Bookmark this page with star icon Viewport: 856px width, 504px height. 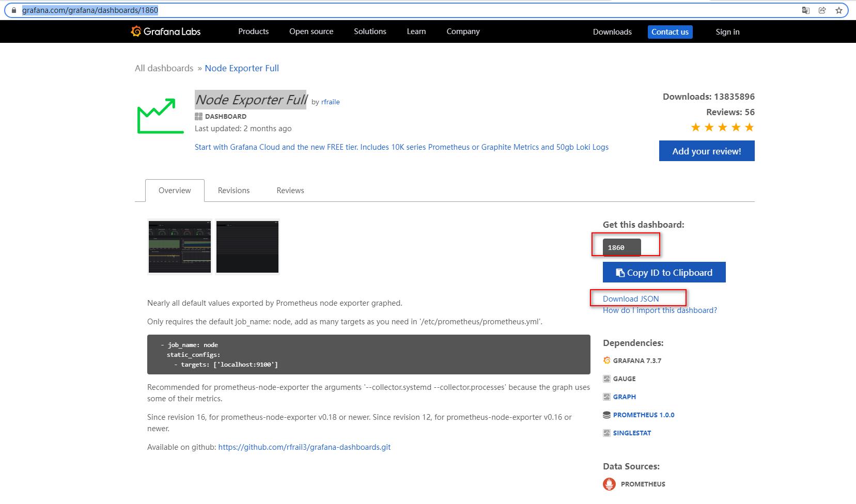click(839, 10)
